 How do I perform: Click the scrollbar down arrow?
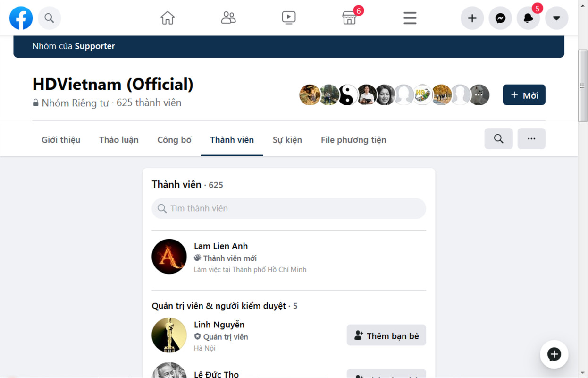pos(583,373)
